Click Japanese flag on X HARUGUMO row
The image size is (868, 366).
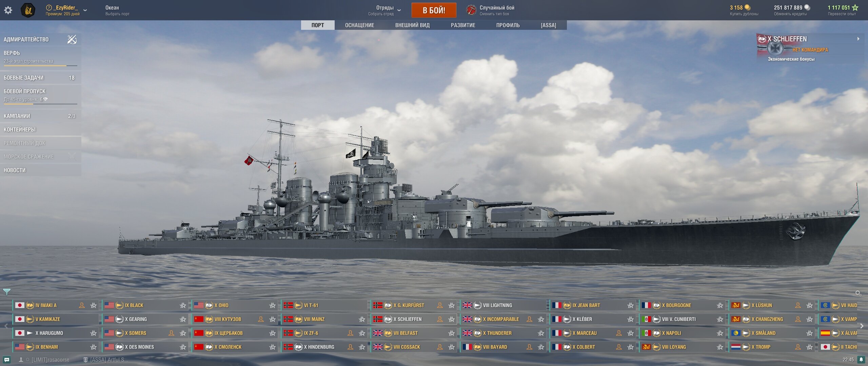point(20,333)
